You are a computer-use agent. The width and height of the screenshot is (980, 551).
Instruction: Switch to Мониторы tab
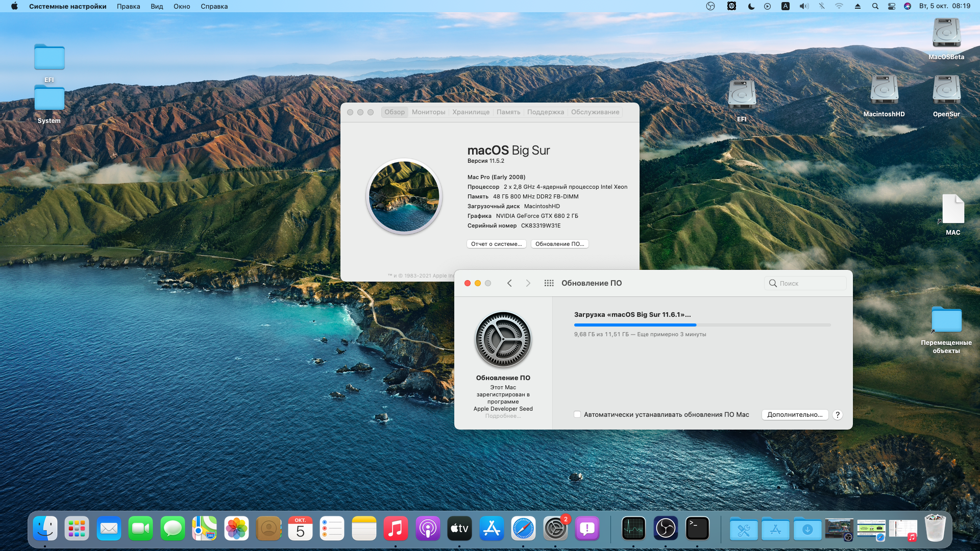(x=428, y=112)
